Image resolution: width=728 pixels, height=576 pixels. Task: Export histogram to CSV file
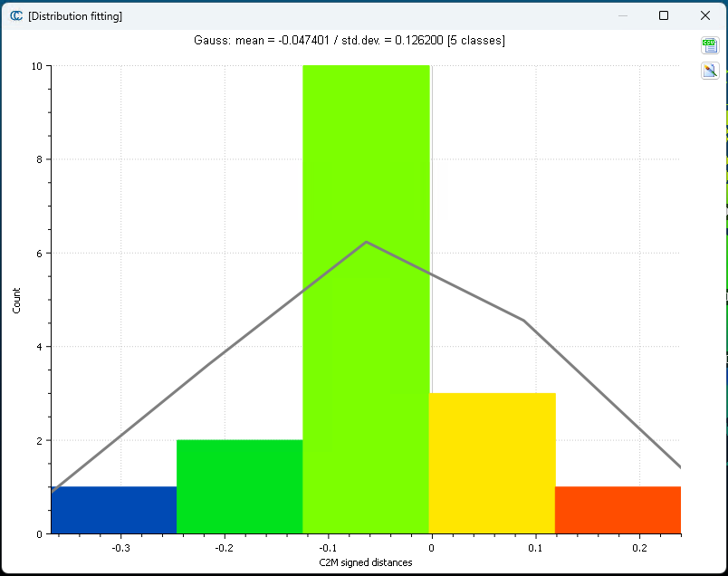click(709, 45)
